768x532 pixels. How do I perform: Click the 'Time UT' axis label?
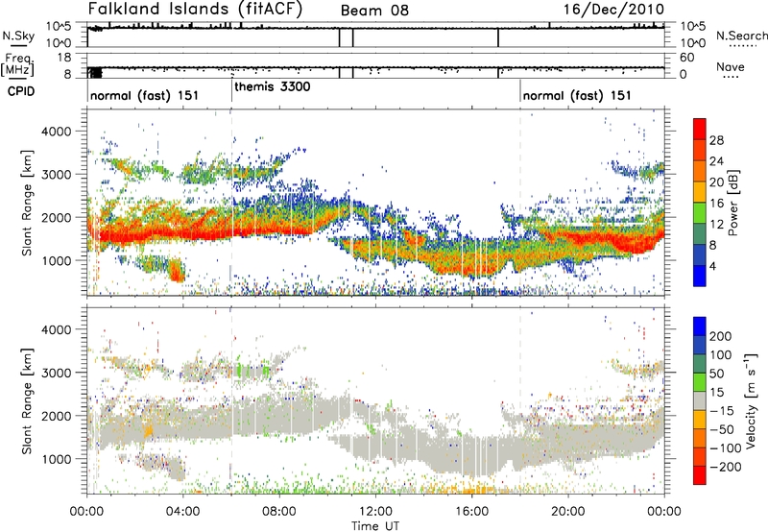point(375,526)
